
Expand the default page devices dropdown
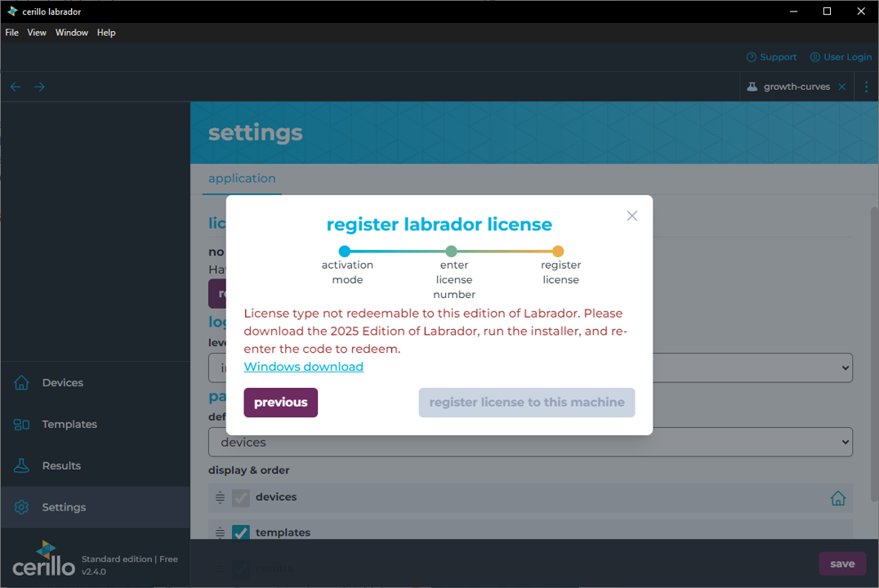click(x=530, y=443)
